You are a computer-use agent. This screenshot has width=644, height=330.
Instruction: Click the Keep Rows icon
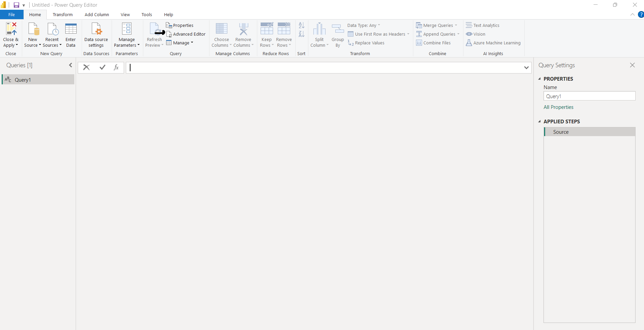coord(267,29)
